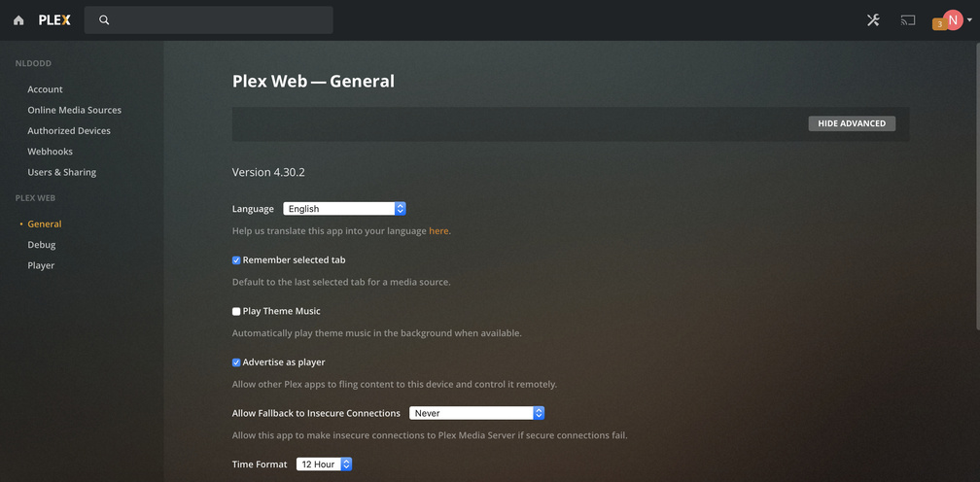Open the user avatar N
Screen dimensions: 980x482
(x=953, y=20)
